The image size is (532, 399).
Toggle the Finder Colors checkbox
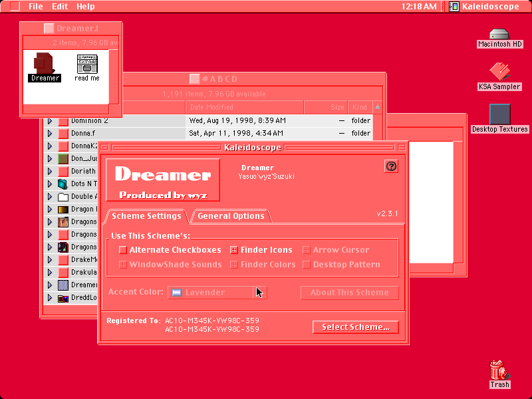234,265
